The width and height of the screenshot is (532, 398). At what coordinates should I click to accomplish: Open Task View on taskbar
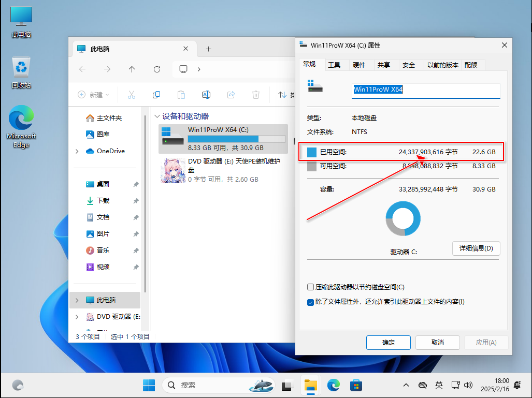click(x=287, y=385)
